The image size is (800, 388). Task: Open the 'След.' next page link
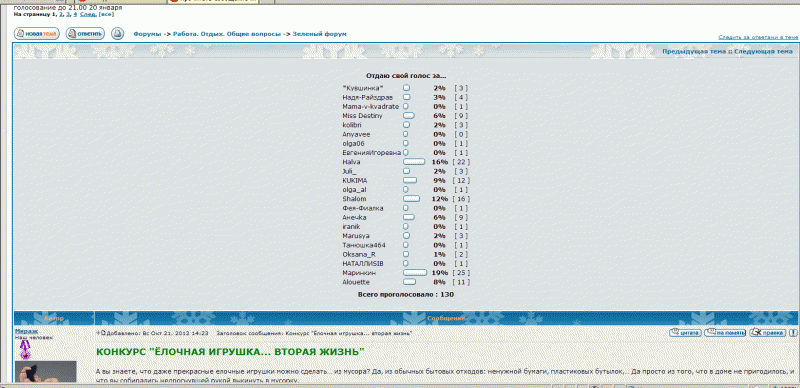tap(88, 14)
